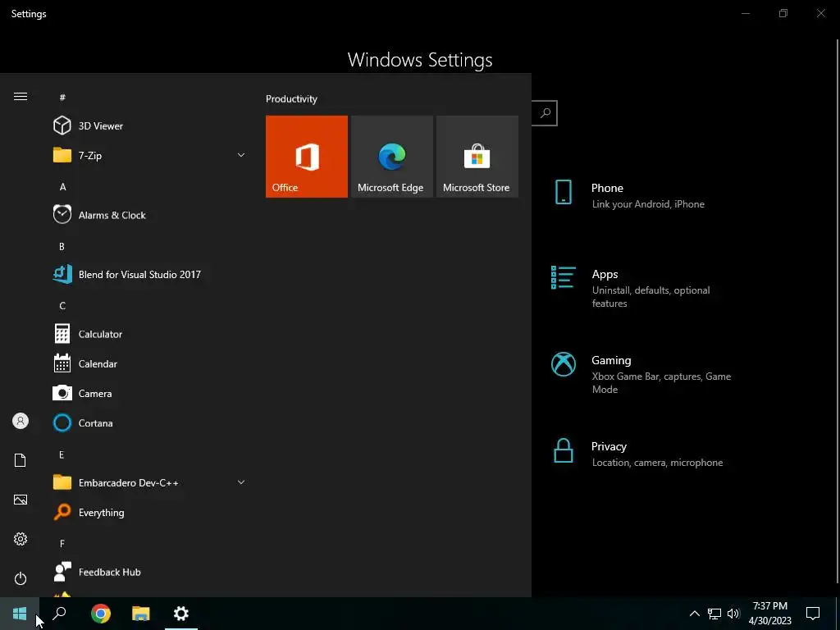Open Apps settings category
Viewport: 840px width, 630px height.
643,288
